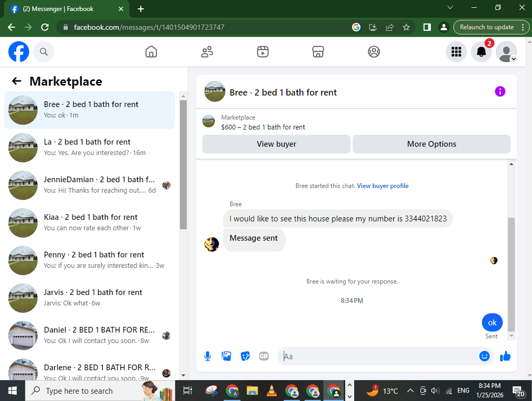
Task: Open a new browser tab with plus
Action: 141,9
